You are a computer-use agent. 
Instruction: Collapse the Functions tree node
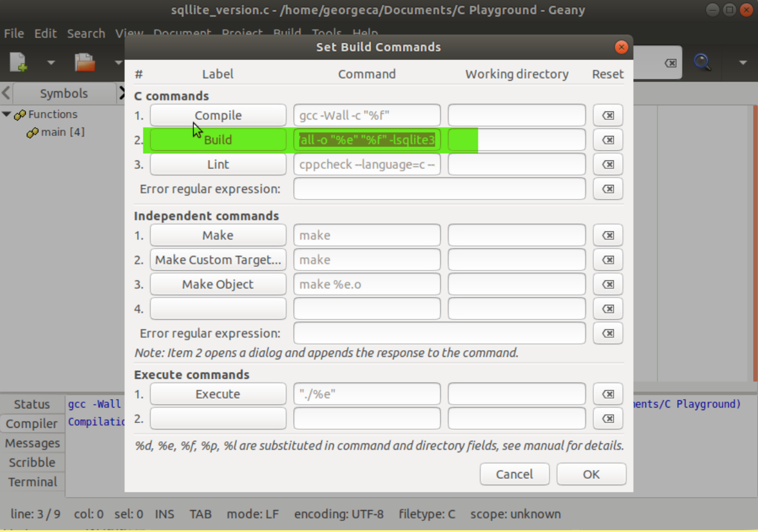tap(7, 114)
